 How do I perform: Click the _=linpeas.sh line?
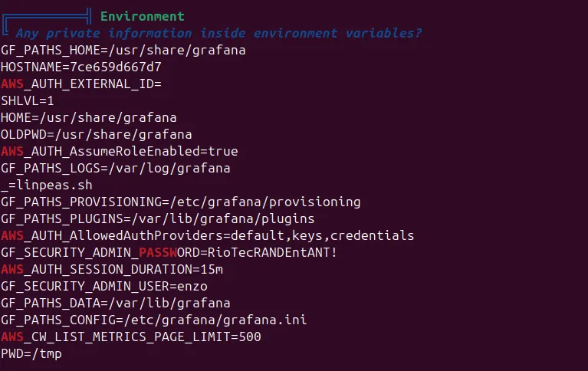pyautogui.click(x=46, y=185)
